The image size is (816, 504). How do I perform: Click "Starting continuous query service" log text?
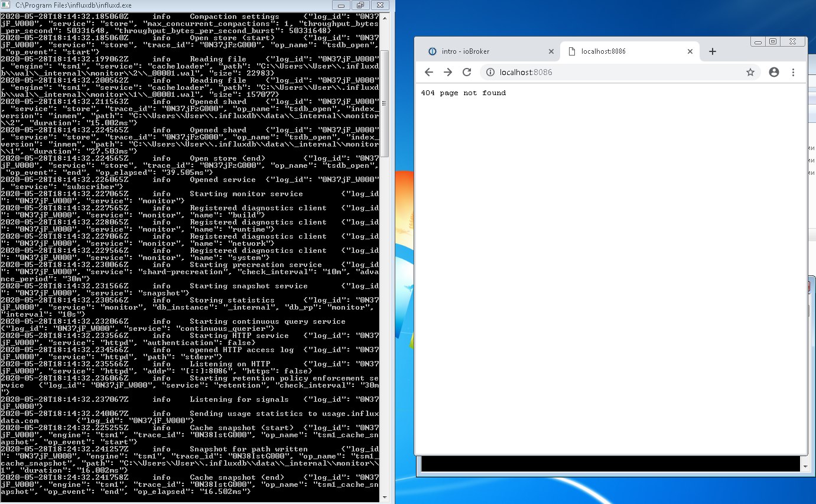268,321
